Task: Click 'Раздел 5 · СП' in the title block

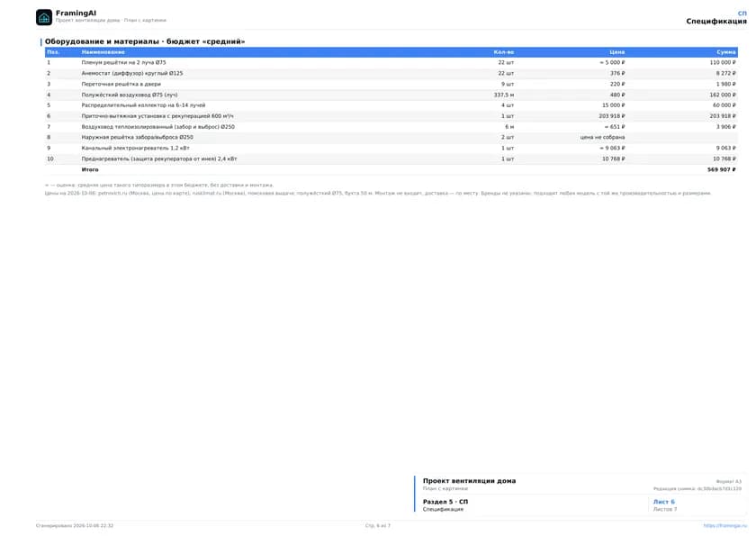Action: pyautogui.click(x=445, y=502)
